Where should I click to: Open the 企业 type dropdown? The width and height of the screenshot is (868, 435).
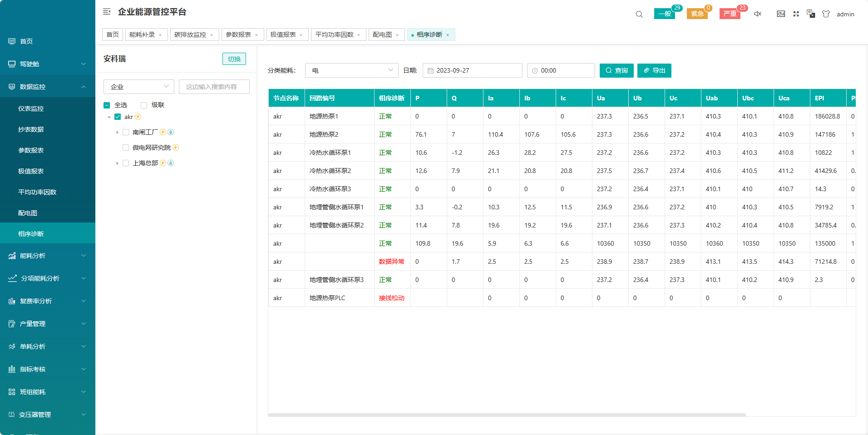(138, 87)
